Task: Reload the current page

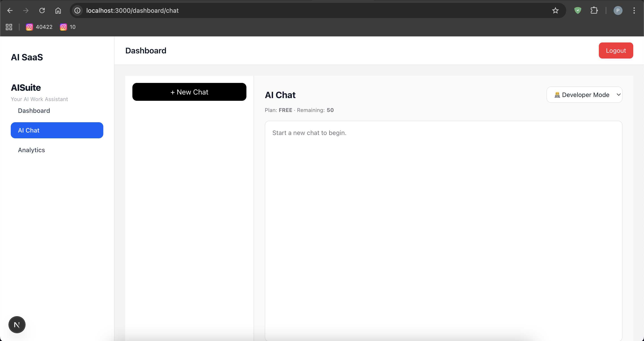Action: point(42,10)
